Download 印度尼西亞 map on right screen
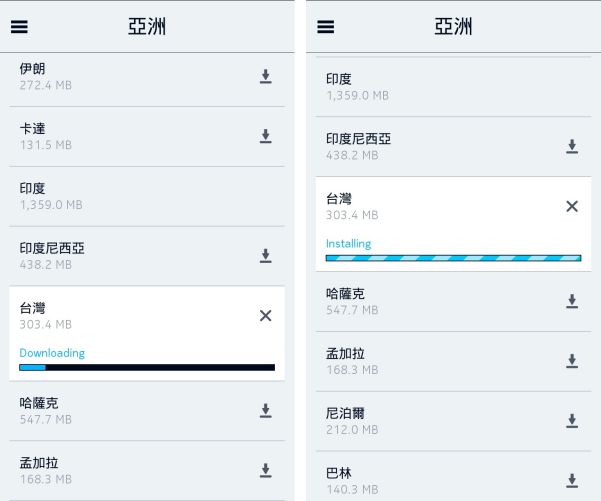 [572, 146]
